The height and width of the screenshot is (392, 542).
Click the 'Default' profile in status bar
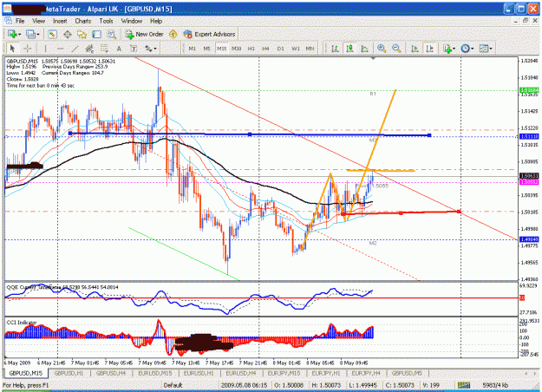click(173, 385)
